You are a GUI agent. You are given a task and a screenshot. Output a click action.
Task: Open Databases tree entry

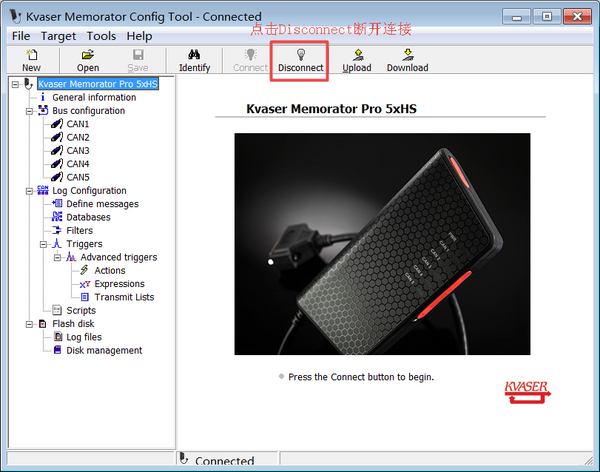88,217
